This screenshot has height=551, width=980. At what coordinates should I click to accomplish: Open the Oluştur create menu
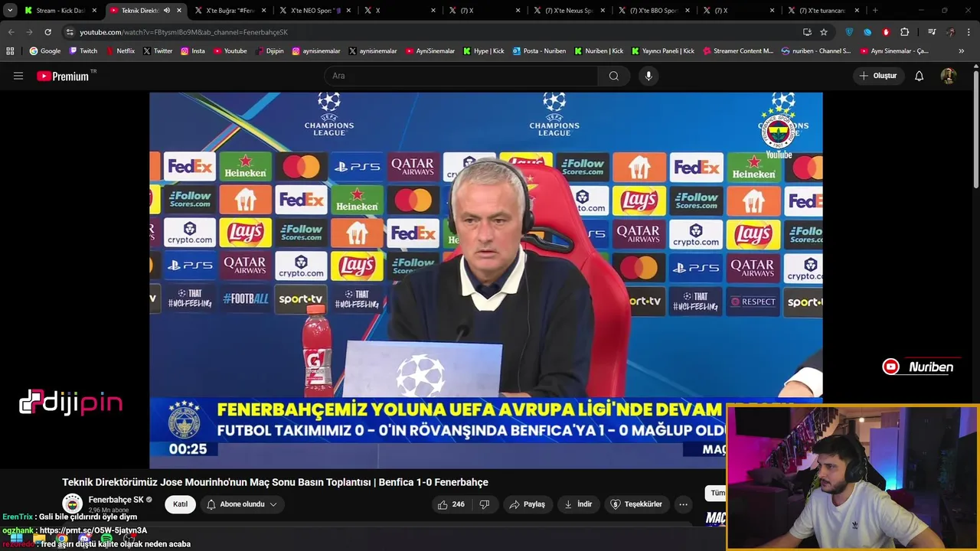coord(877,76)
